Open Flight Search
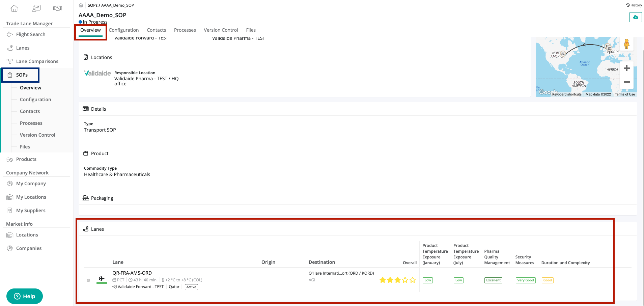The height and width of the screenshot is (306, 644). (31, 34)
